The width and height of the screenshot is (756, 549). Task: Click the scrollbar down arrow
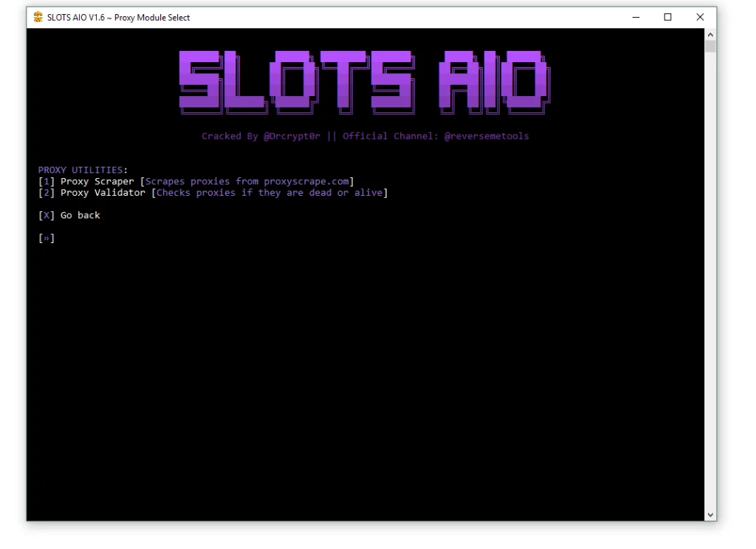(710, 515)
